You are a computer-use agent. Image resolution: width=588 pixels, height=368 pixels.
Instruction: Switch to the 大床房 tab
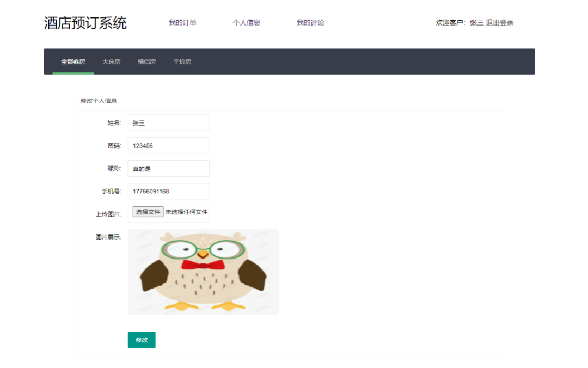[x=112, y=62]
